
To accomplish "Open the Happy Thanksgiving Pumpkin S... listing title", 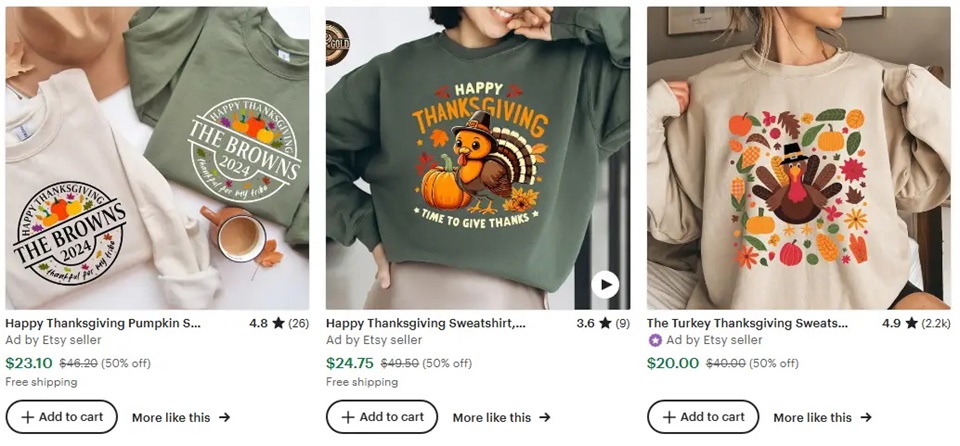I will (103, 324).
